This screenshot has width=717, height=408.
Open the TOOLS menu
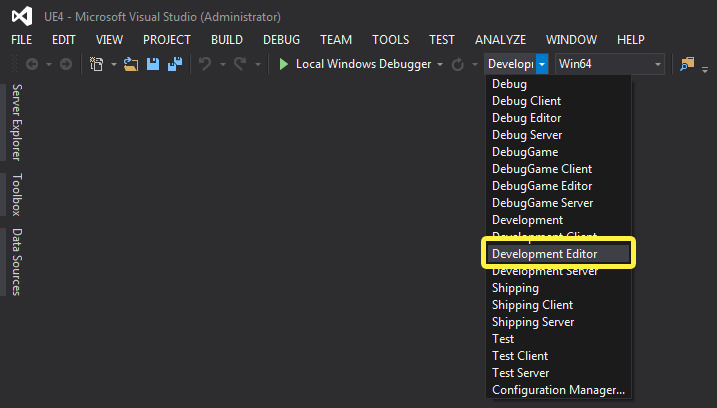391,40
